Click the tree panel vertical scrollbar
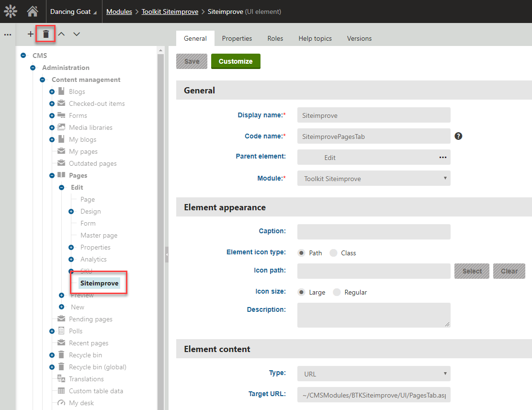This screenshot has height=410, width=532. click(160, 231)
